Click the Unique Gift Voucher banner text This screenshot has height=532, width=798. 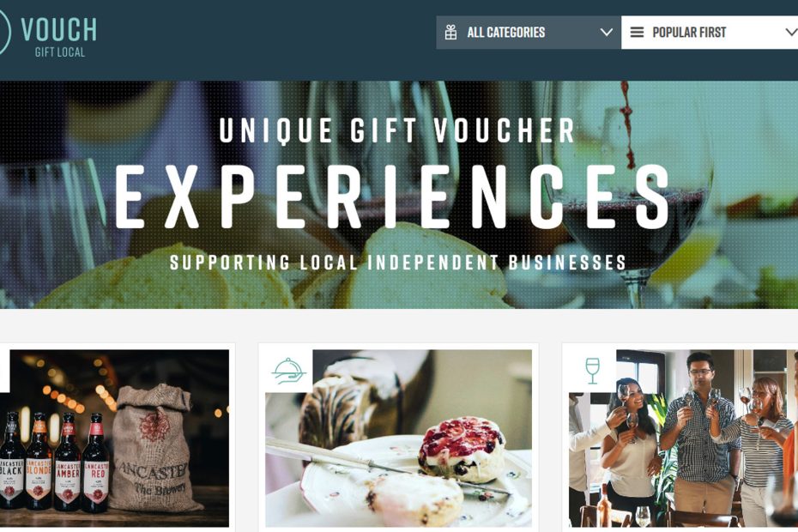click(x=397, y=130)
